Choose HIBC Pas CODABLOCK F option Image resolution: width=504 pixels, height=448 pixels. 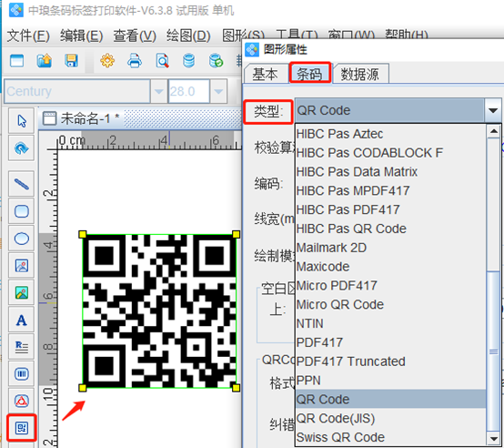pyautogui.click(x=390, y=153)
